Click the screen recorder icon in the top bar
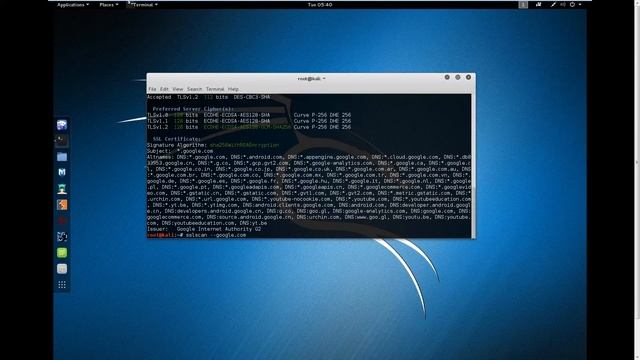The image size is (640, 360). 538,5
